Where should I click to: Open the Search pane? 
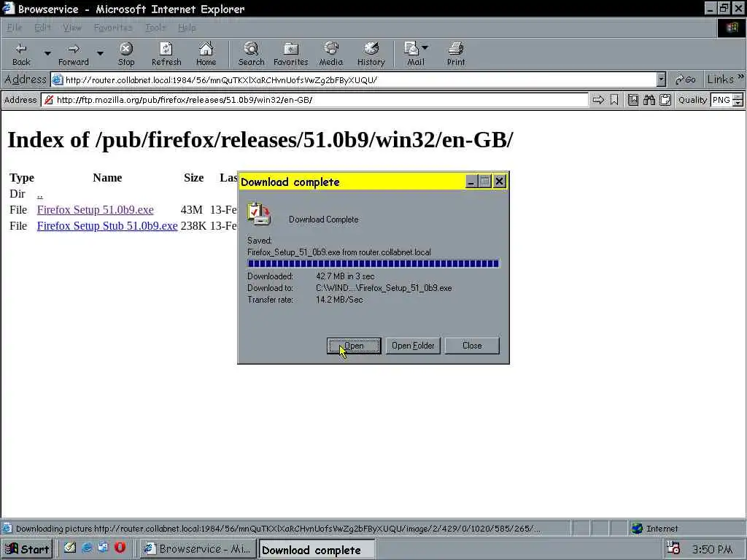pos(251,54)
